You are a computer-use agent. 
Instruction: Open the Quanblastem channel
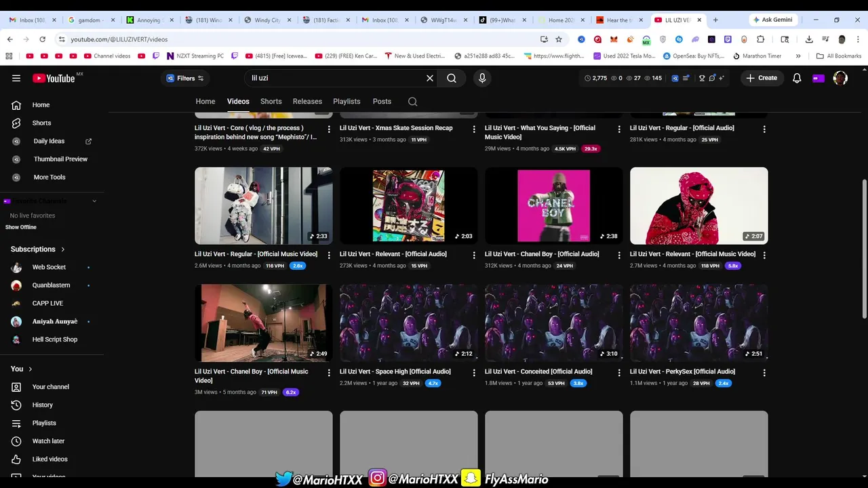coord(52,285)
